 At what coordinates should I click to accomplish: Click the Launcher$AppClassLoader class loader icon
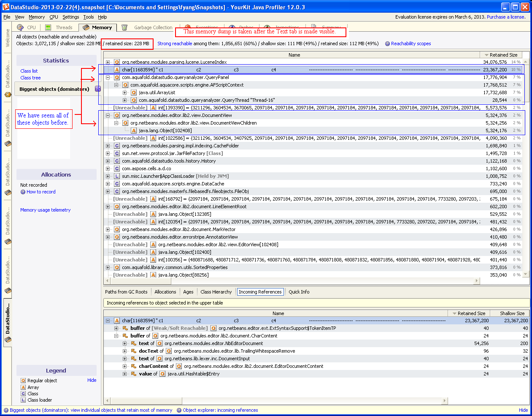pyautogui.click(x=117, y=176)
